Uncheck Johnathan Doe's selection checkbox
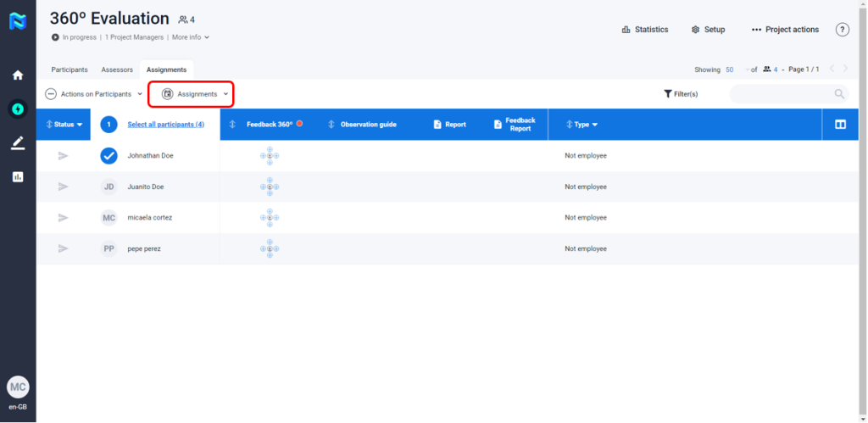 [x=108, y=156]
